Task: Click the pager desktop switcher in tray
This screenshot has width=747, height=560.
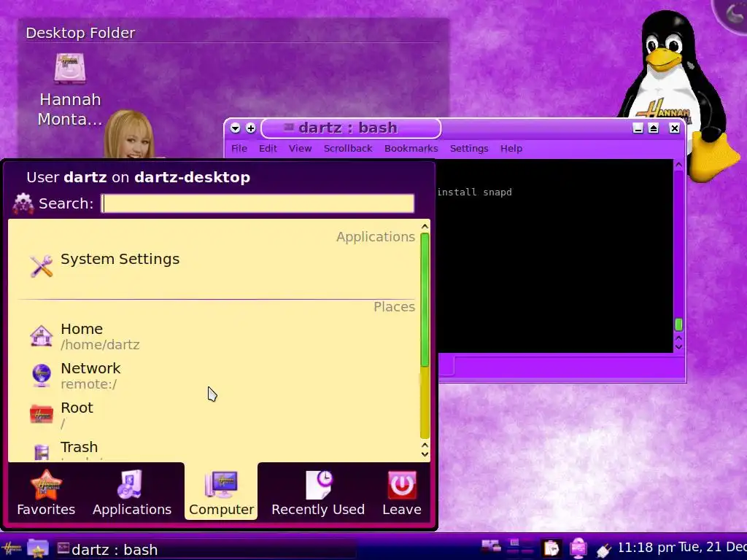Action: coord(519,548)
